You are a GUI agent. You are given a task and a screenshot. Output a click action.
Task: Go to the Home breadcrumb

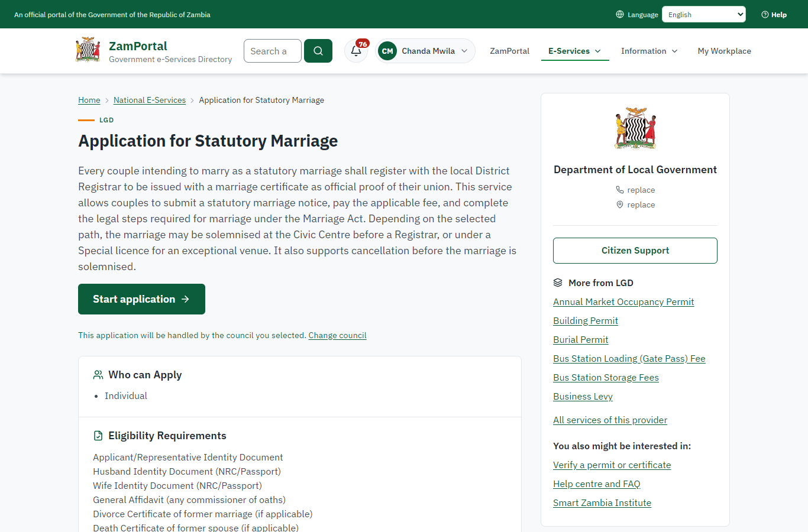[x=89, y=100]
